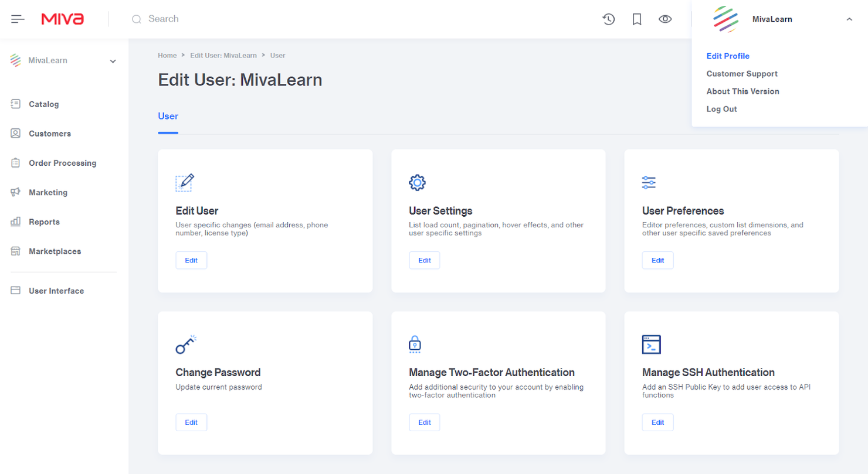Click the Manage SSH Authentication title
868x474 pixels.
708,373
